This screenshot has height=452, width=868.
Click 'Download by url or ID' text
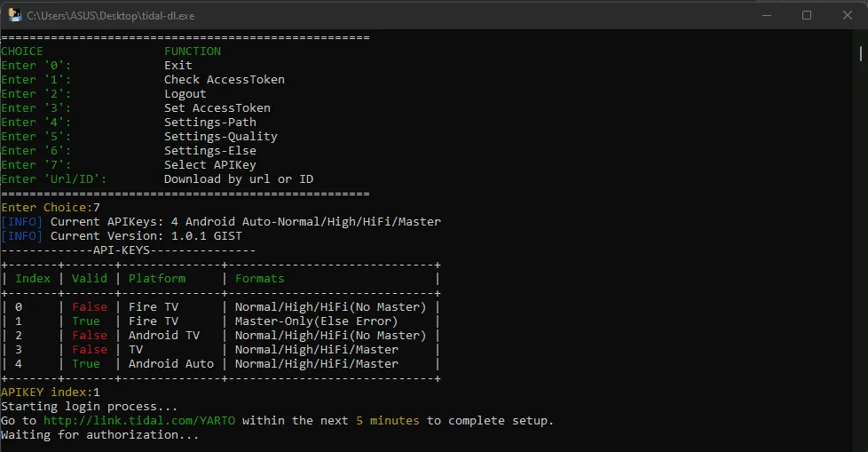pos(239,179)
